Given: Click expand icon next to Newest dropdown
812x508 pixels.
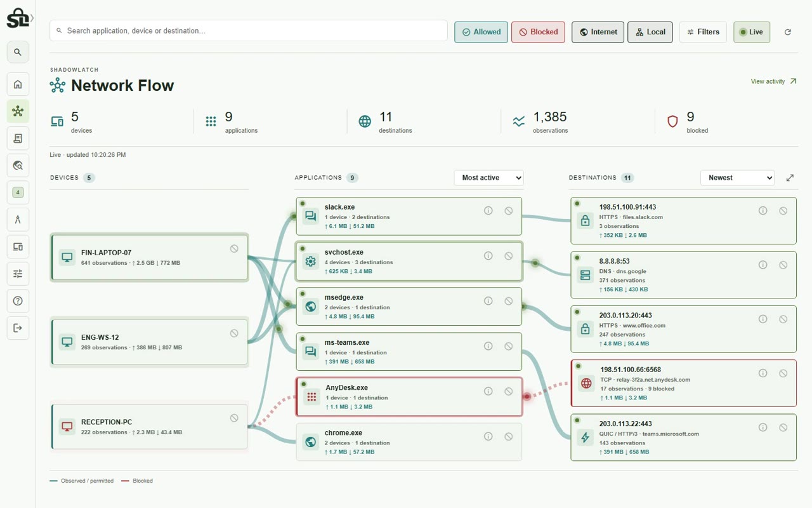Looking at the screenshot, I should coord(790,178).
